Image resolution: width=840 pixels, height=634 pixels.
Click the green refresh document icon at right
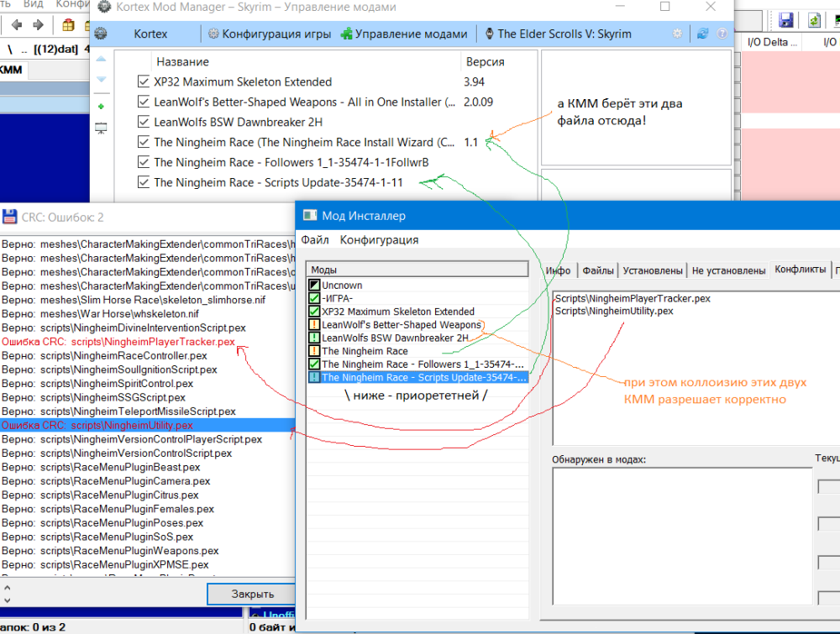tap(814, 20)
